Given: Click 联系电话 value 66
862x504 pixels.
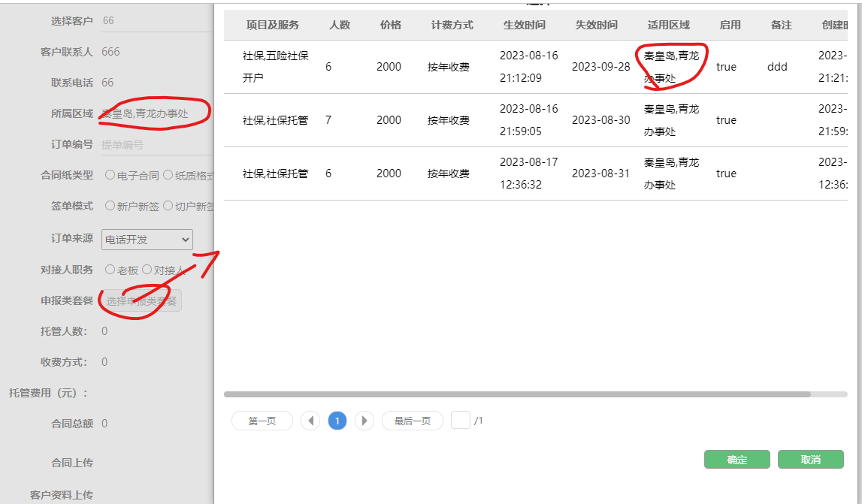Looking at the screenshot, I should (107, 83).
